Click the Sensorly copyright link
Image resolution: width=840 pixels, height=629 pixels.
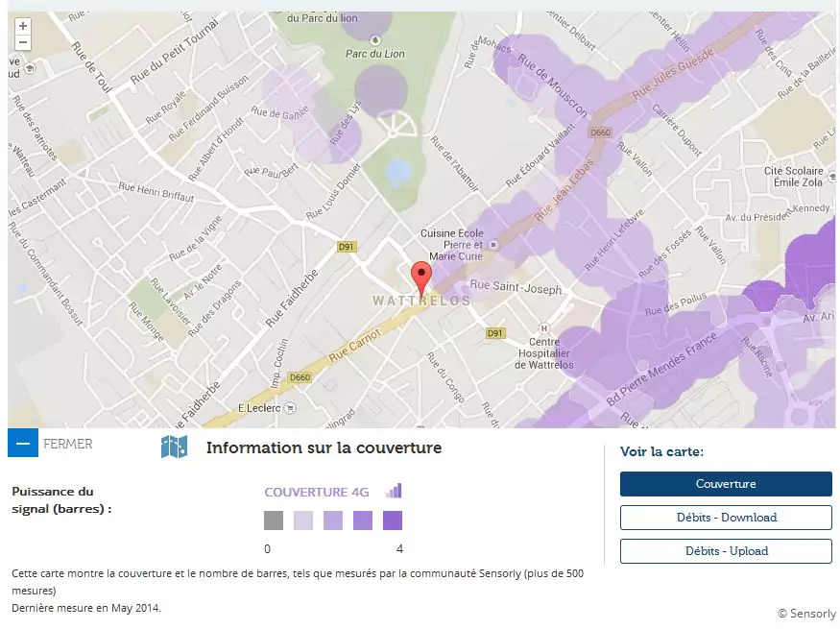pos(806,614)
